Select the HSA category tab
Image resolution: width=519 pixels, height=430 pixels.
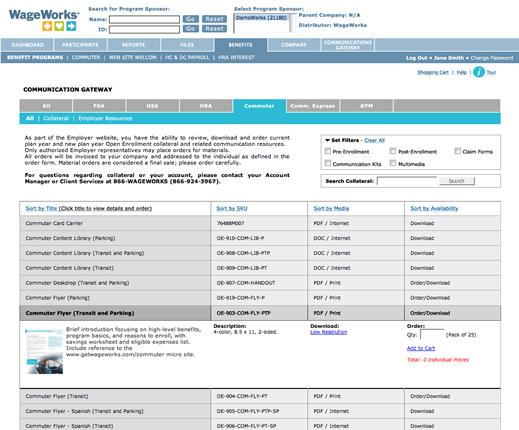click(x=152, y=106)
